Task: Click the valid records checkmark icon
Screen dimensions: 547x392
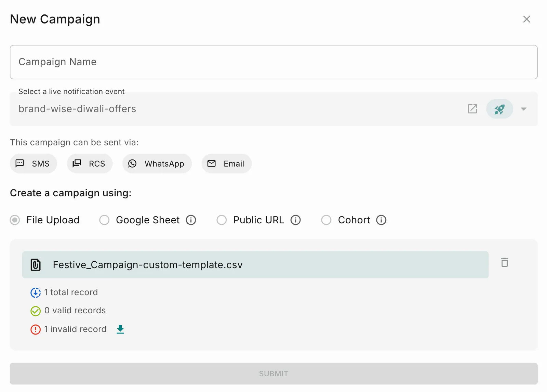Action: click(36, 311)
